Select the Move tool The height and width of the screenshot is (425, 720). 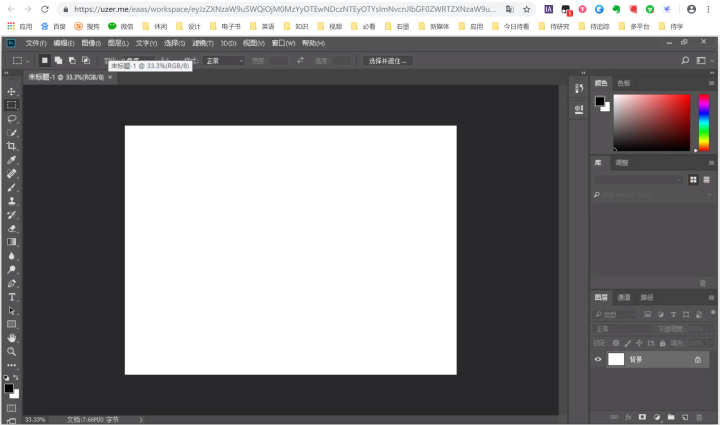12,91
